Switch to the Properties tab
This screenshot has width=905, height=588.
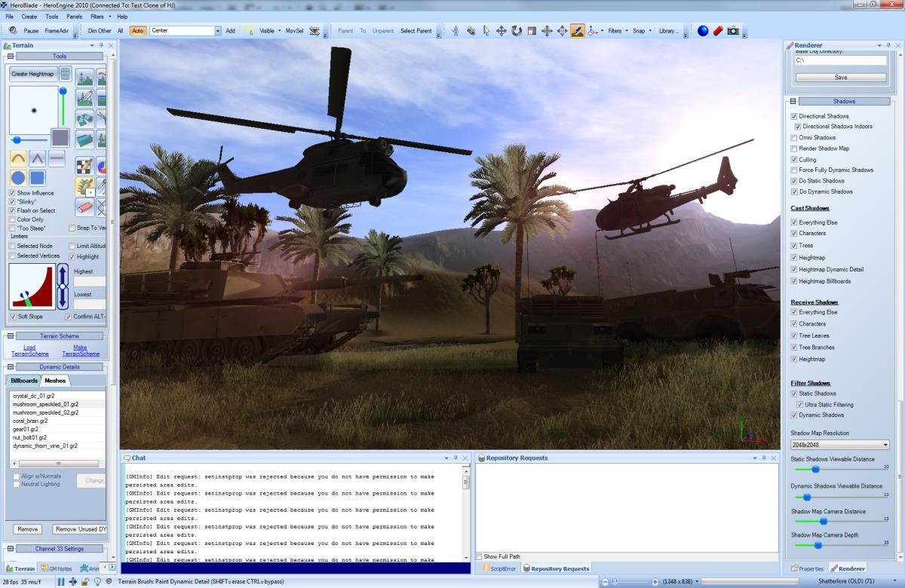point(808,568)
